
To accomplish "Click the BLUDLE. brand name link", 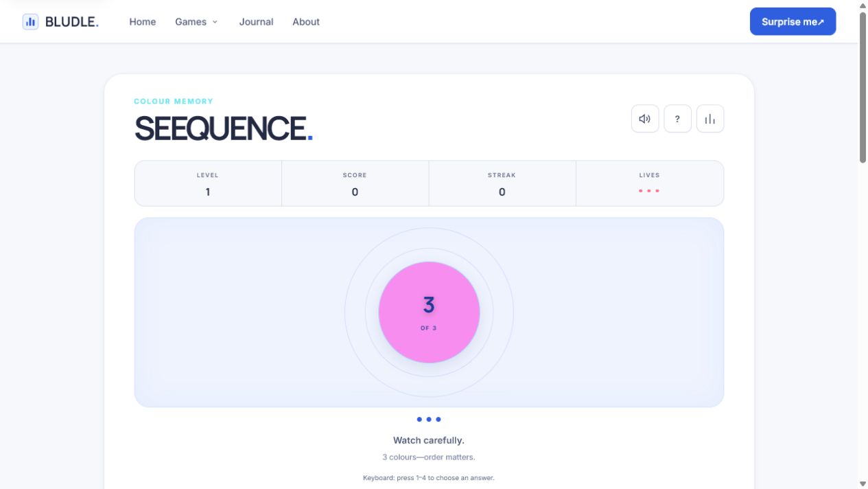I will pyautogui.click(x=72, y=22).
